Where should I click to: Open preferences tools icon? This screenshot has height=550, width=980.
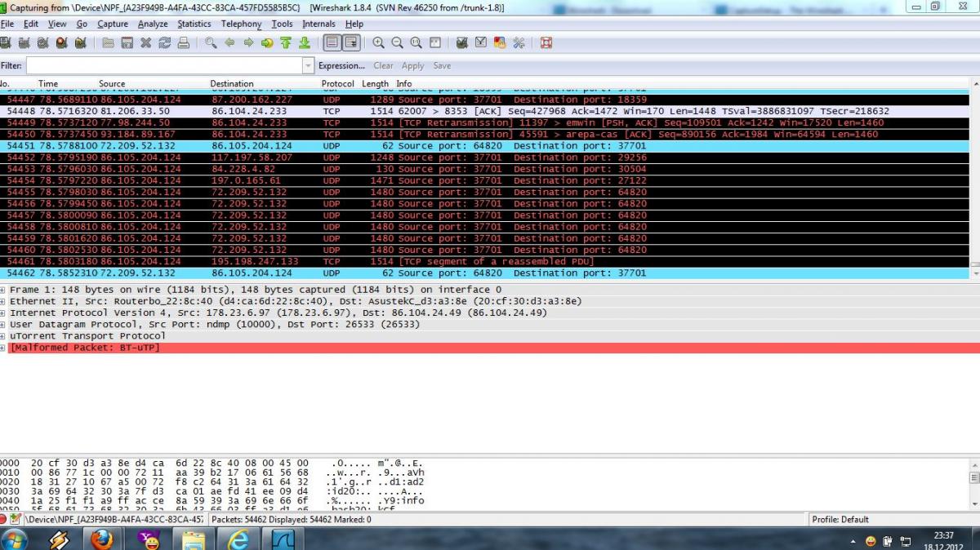pyautogui.click(x=518, y=42)
